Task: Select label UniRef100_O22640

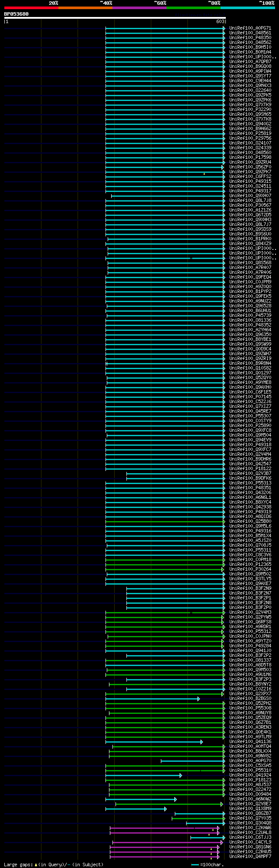Action: pos(250,91)
